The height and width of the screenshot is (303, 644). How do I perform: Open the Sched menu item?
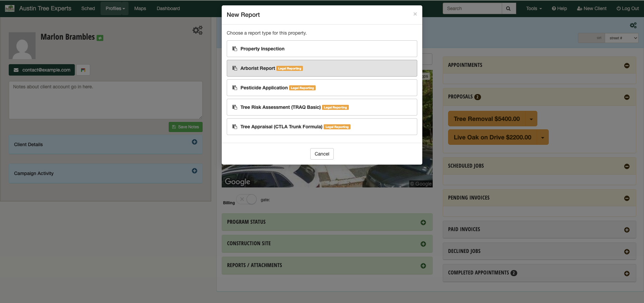click(88, 8)
